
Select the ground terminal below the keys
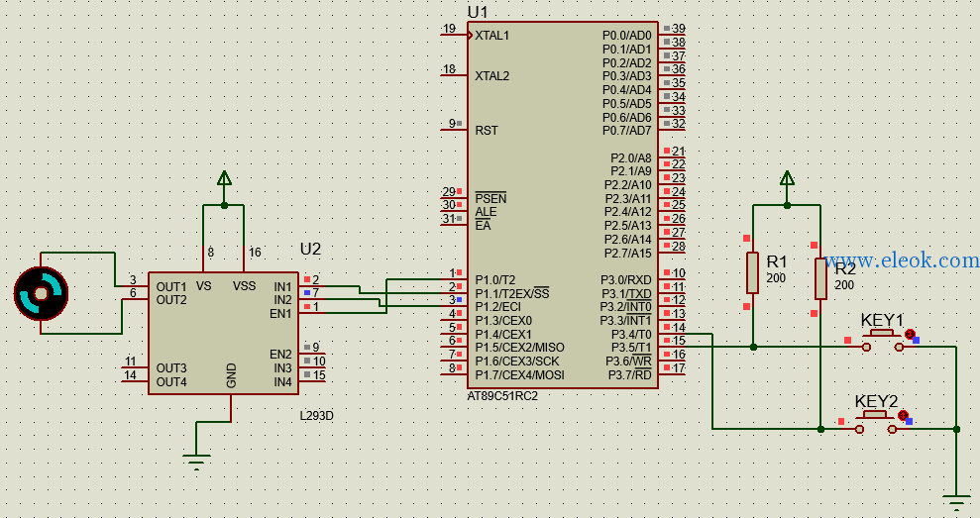956,502
